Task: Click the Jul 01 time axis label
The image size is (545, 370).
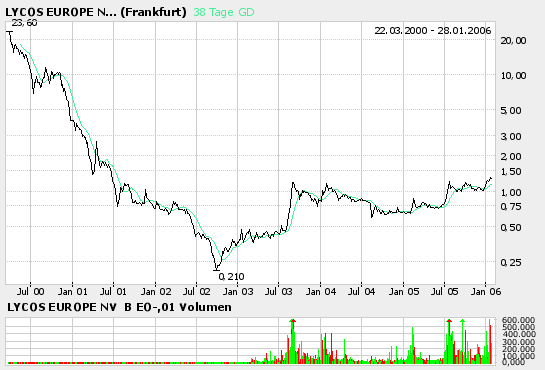Action: click(x=113, y=291)
